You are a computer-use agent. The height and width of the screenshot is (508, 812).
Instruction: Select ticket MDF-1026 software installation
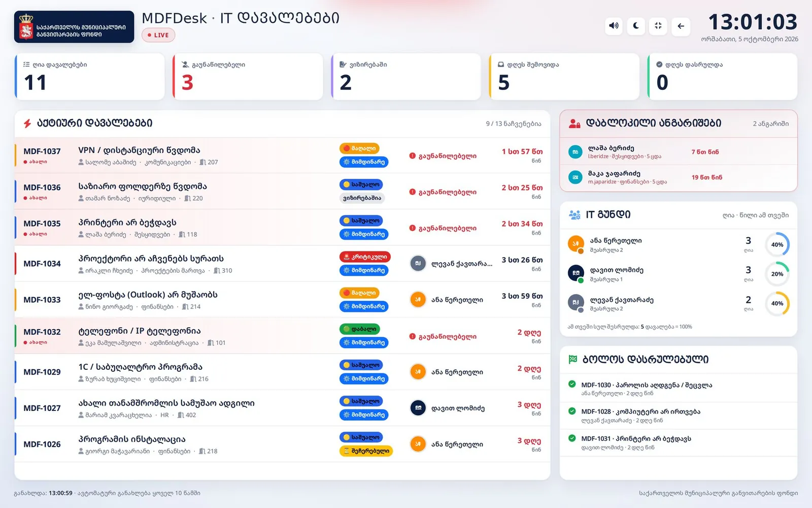pos(282,444)
